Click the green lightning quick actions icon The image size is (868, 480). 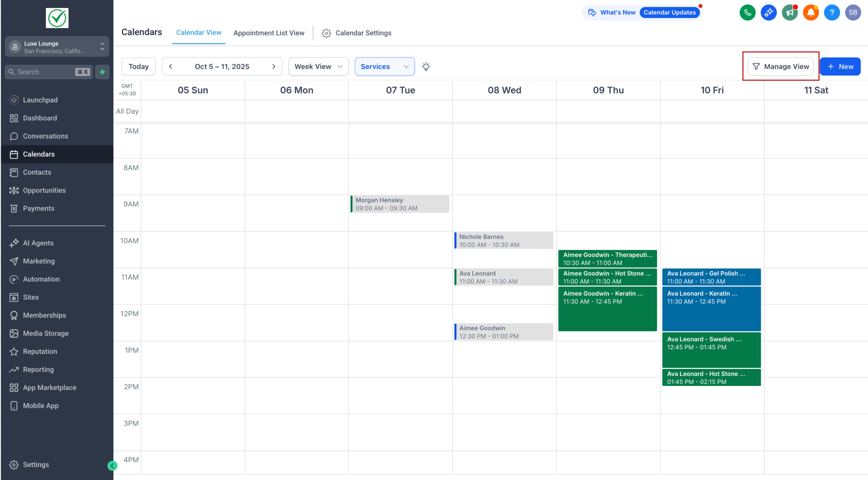[102, 72]
